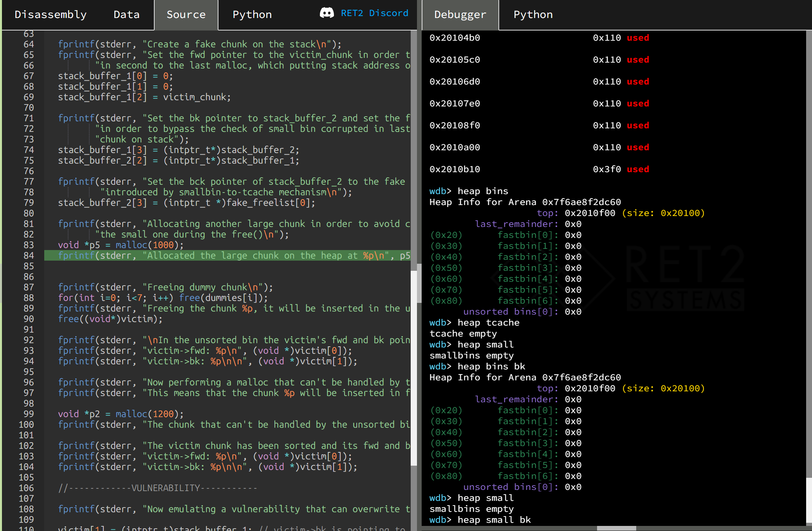Viewport: 812px width, 531px height.
Task: Click the source pane vertical scrollbar thumb
Action: (414, 368)
